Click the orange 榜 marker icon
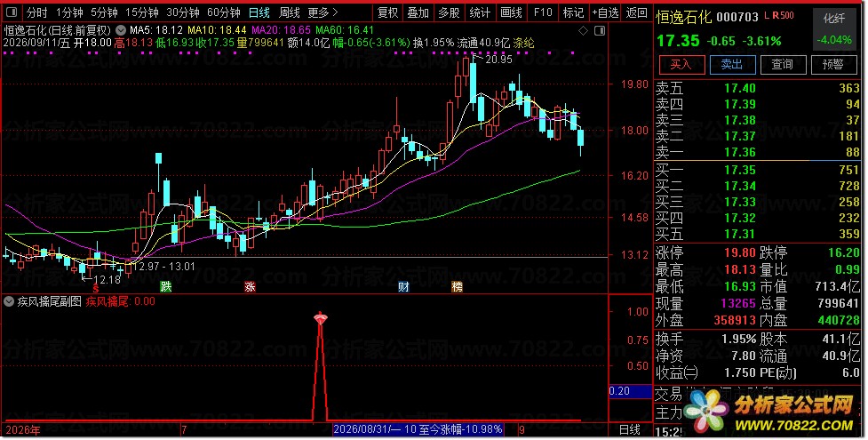This screenshot has height=440, width=868. tap(458, 286)
